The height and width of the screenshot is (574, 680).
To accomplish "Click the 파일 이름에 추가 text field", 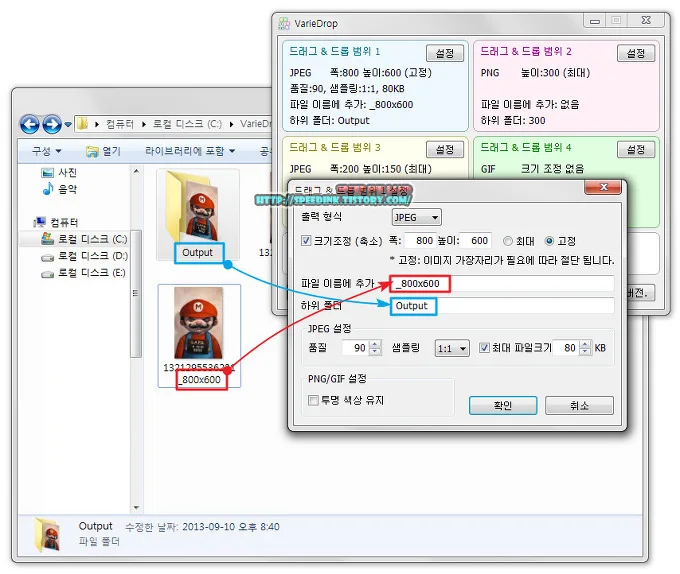I will pos(502,284).
